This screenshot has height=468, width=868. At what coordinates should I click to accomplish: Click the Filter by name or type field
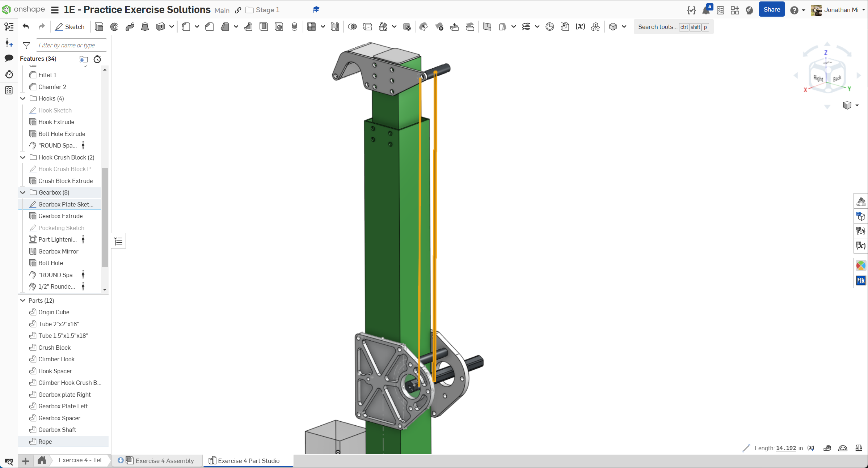71,45
